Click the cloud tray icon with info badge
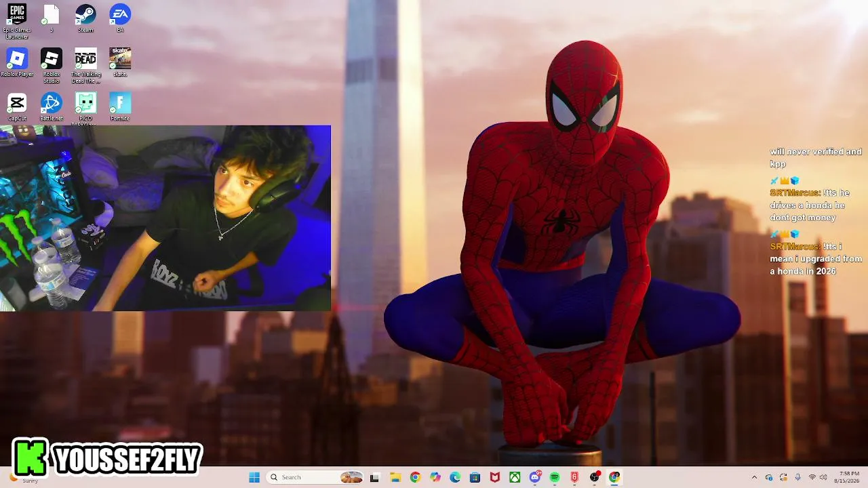This screenshot has height=488, width=868. [x=769, y=477]
